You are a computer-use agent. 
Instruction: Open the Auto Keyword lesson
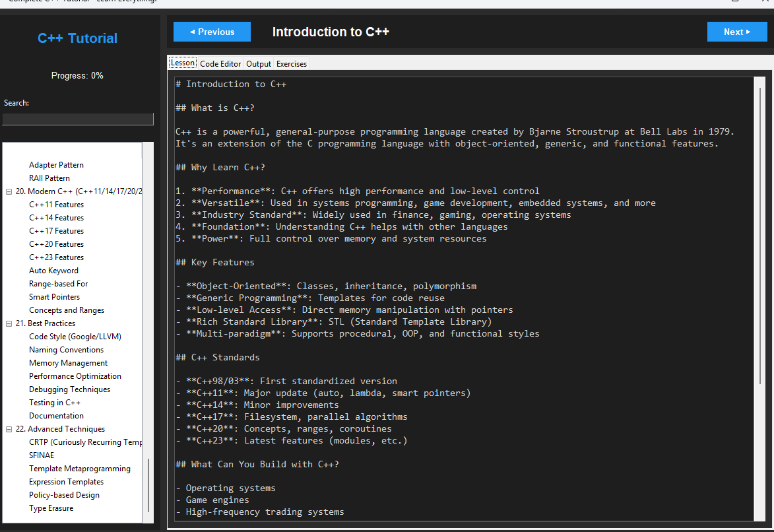click(x=53, y=270)
